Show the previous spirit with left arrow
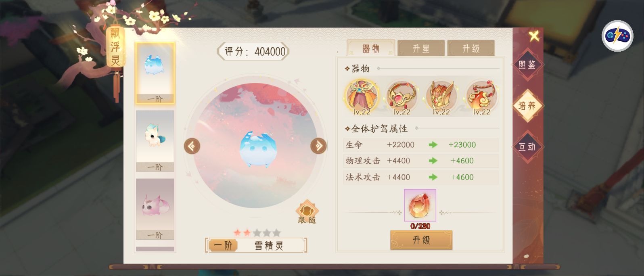644x276 pixels. point(192,146)
